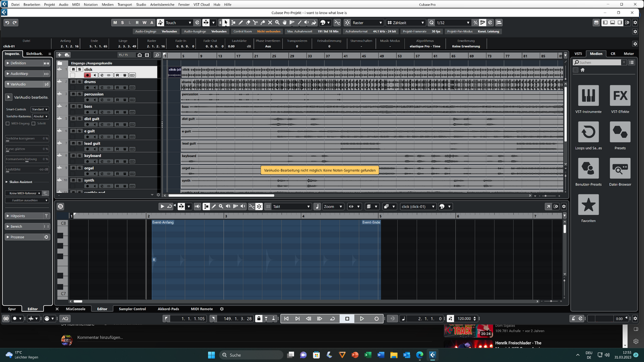Expand the Prozesse section
This screenshot has height=362, width=644.
point(28,237)
